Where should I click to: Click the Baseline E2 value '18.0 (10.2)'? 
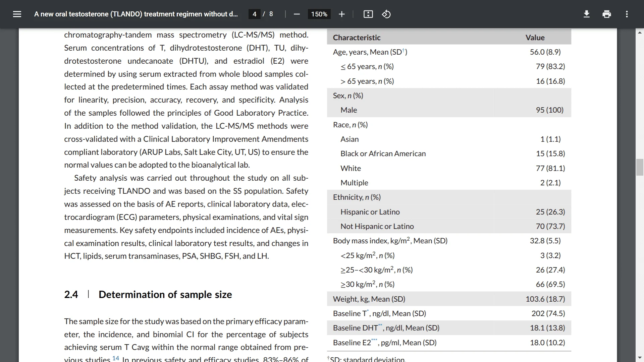point(547,343)
